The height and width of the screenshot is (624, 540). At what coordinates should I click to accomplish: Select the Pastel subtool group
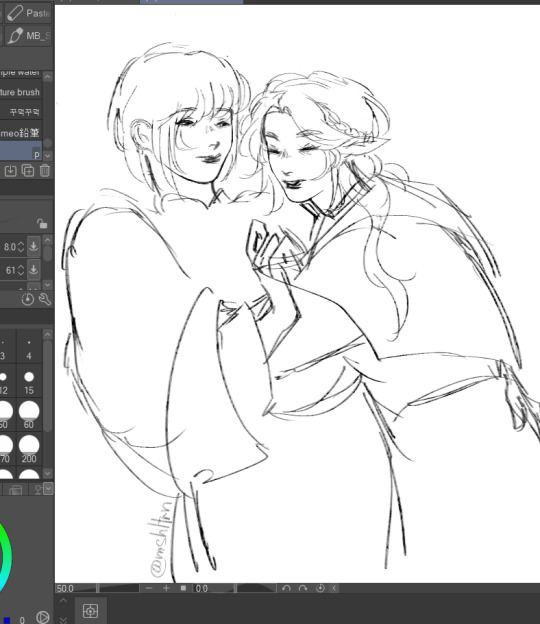click(28, 13)
